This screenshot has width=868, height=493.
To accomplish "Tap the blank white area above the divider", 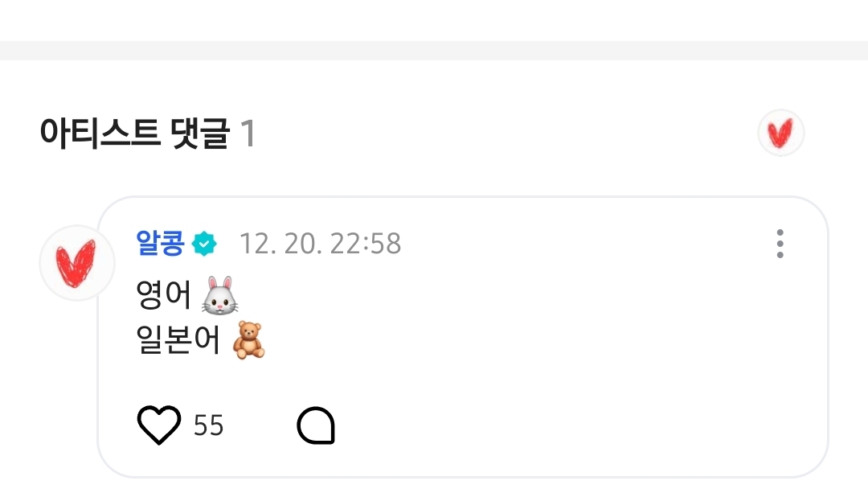I will pyautogui.click(x=434, y=20).
